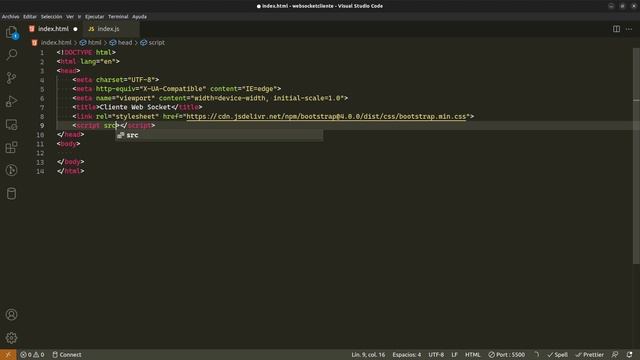Viewport: 640px width, 360px height.
Task: Open the Ayuda menu
Action: pos(139,17)
